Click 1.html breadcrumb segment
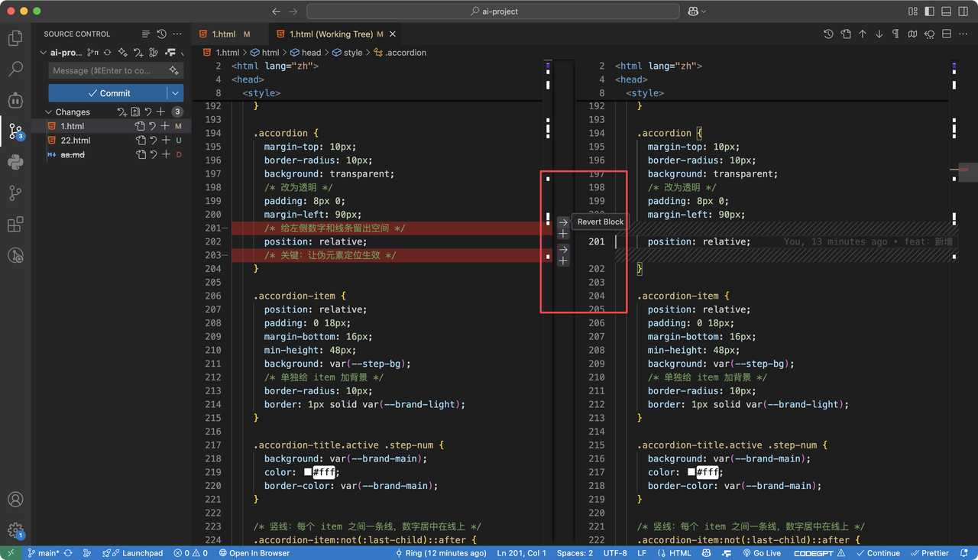Viewport: 978px width, 560px height. (222, 53)
